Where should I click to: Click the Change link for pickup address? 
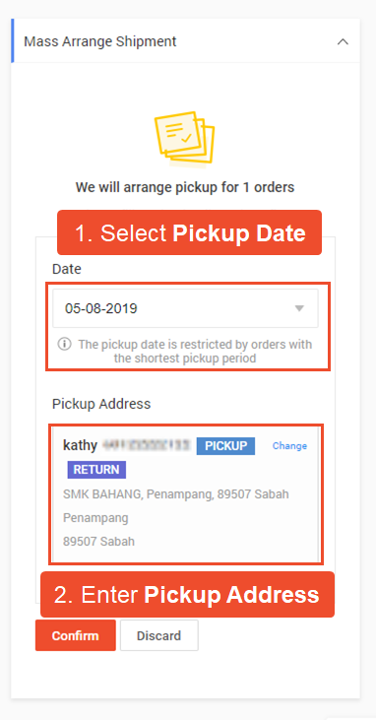tap(289, 446)
